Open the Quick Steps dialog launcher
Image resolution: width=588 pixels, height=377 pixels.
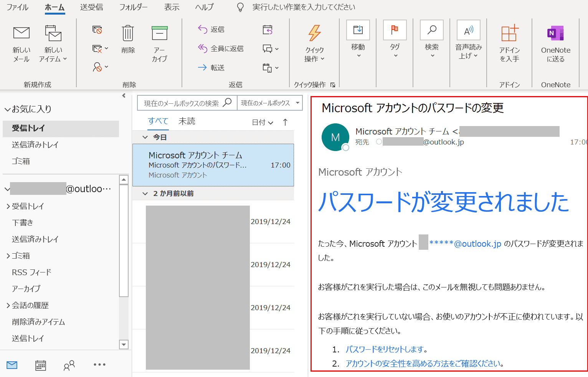333,85
